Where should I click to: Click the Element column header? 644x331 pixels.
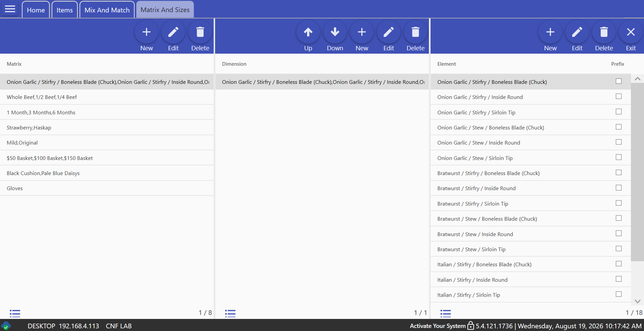click(447, 64)
